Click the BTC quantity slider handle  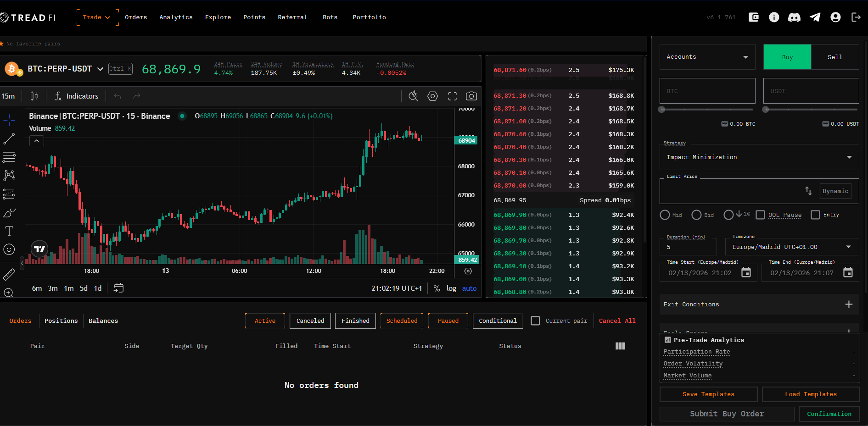click(x=662, y=110)
